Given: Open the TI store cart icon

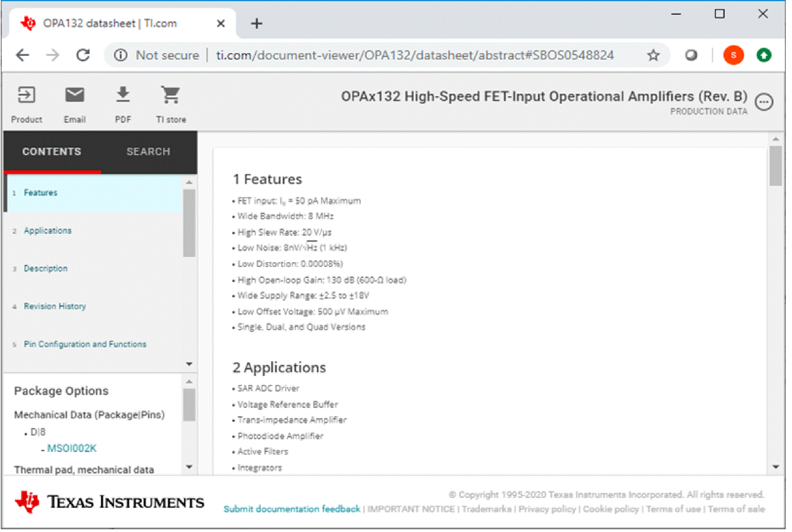Looking at the screenshot, I should pyautogui.click(x=171, y=95).
